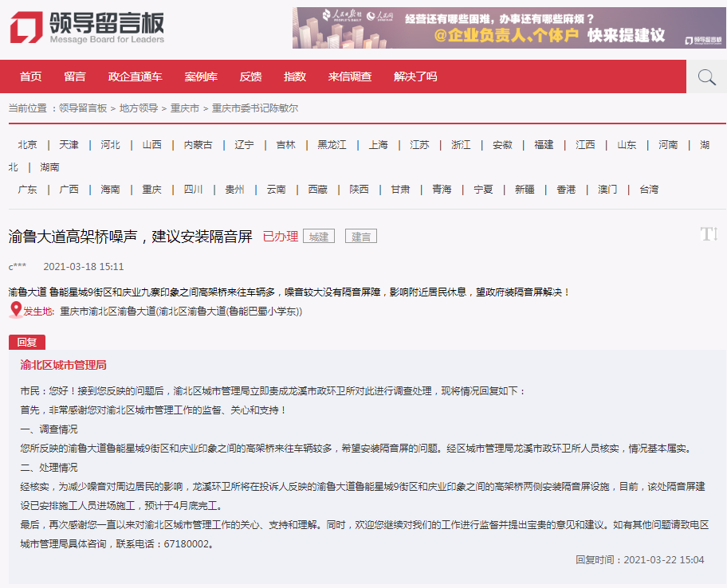Open the top banner advertisement
The image size is (727, 588).
[x=509, y=28]
